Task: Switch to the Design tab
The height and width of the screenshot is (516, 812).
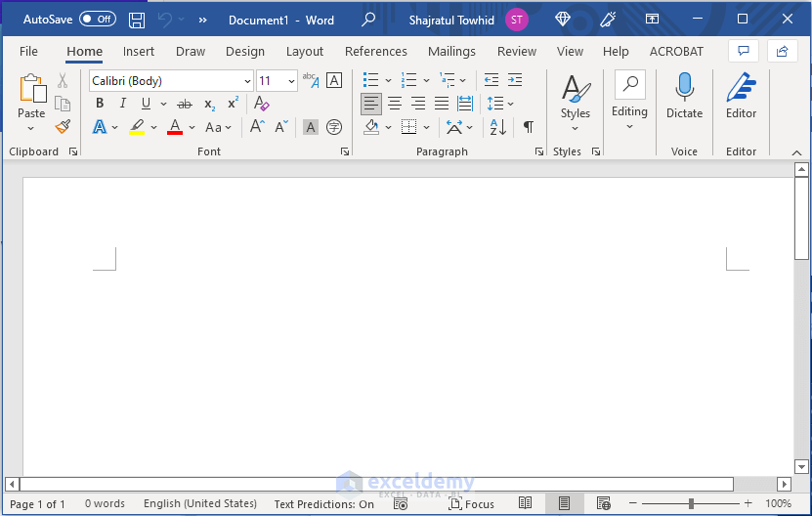Action: [x=245, y=51]
